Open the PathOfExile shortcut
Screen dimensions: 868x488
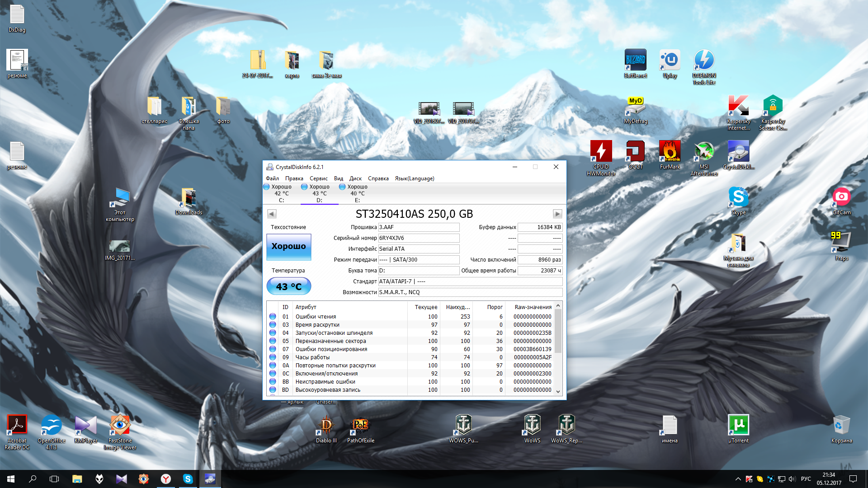click(x=360, y=429)
